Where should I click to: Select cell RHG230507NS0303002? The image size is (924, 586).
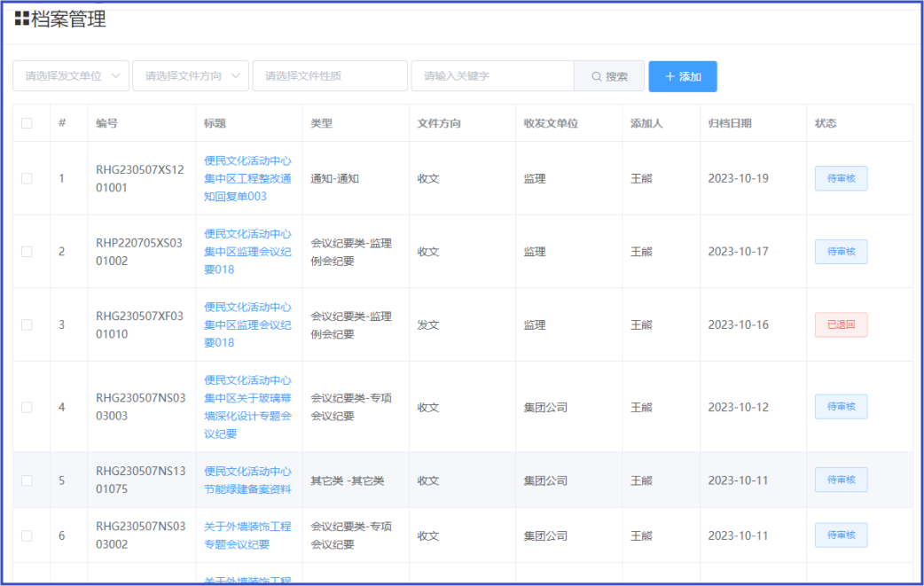tap(141, 535)
